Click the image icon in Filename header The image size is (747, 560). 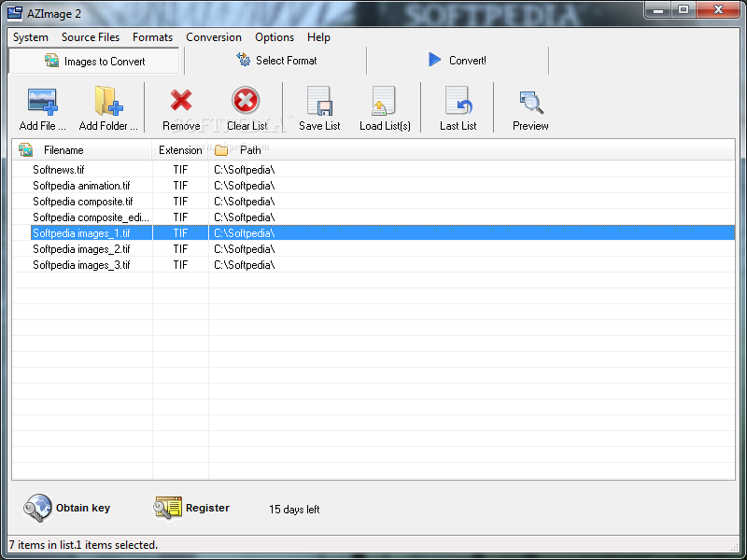pos(26,150)
